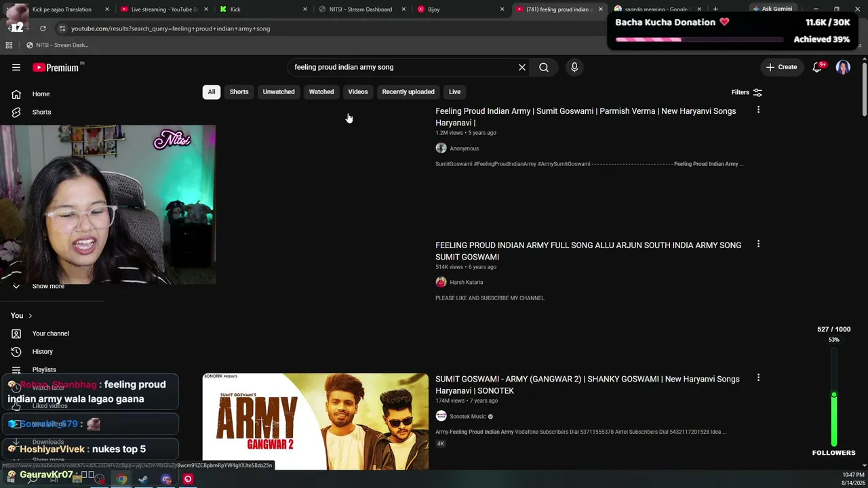Open a new browser tab
868x488 pixels.
pyautogui.click(x=715, y=9)
